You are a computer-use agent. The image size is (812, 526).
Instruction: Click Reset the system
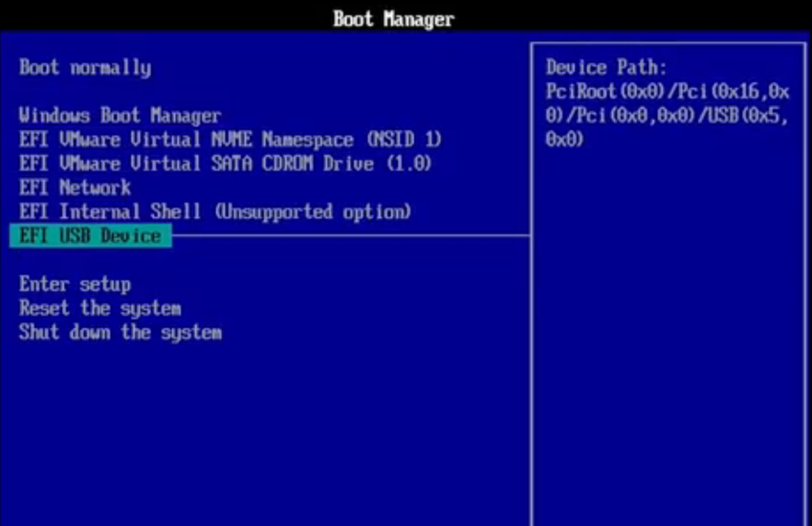tap(100, 308)
